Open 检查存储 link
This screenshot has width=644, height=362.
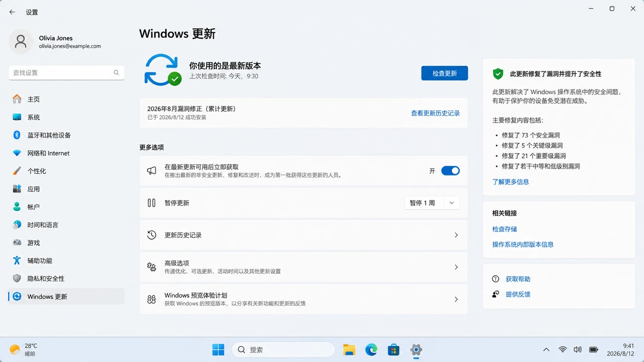tap(505, 229)
